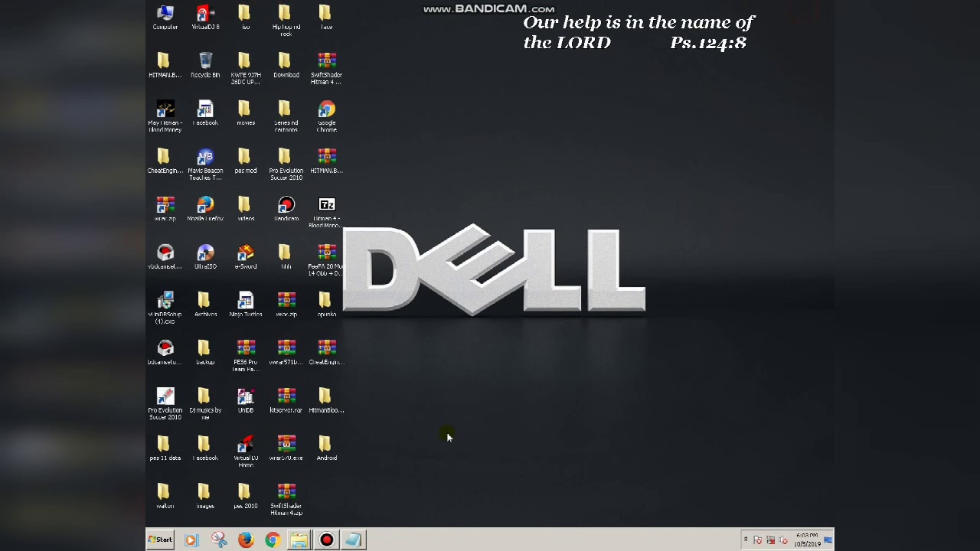Select the pes 2010 folder

(x=245, y=497)
